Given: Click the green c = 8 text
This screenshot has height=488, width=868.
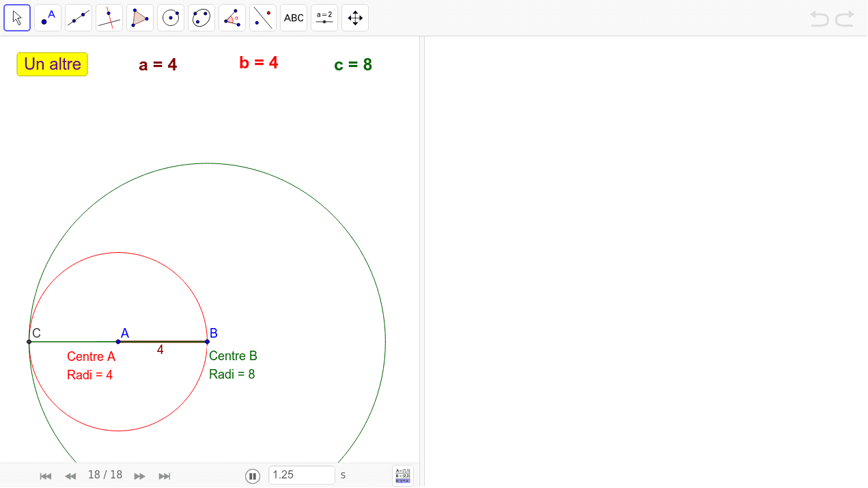Looking at the screenshot, I should point(353,65).
